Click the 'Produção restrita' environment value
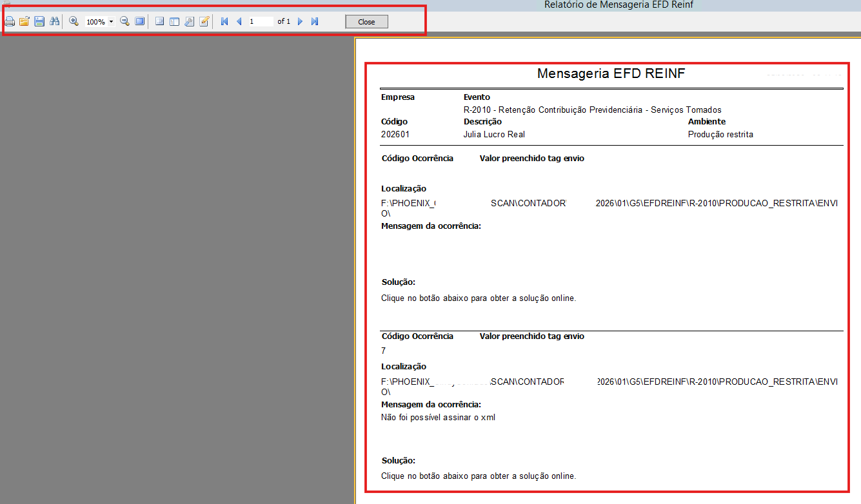 pyautogui.click(x=720, y=135)
